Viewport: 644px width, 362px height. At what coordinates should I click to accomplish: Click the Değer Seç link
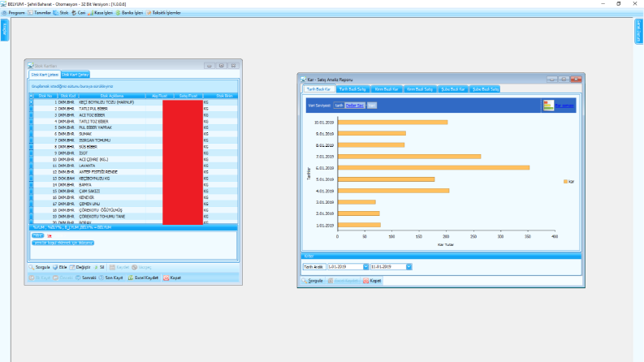coord(354,106)
